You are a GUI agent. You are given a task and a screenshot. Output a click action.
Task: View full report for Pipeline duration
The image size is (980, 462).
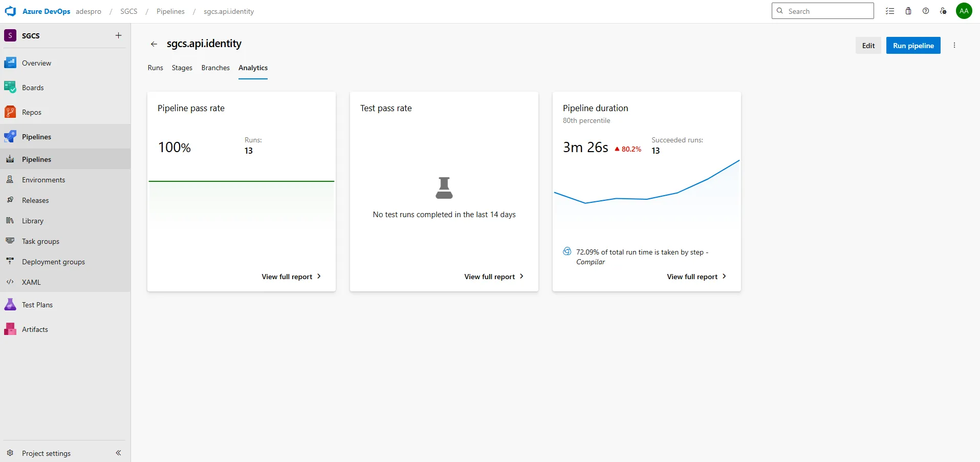(696, 277)
